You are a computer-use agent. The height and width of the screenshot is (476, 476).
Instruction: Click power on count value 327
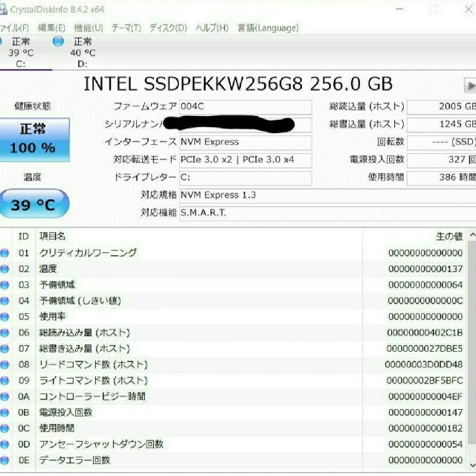[441, 160]
